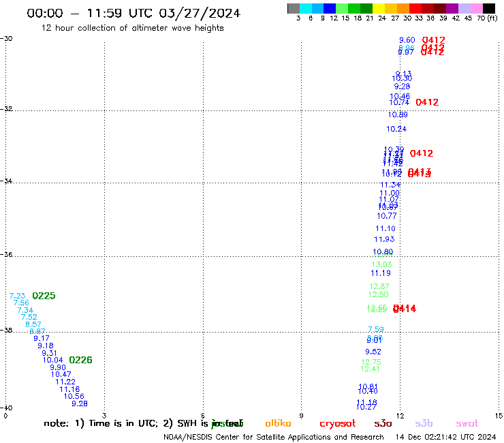The height and width of the screenshot is (443, 504).
Task: Click the 's3b' satellite legend label
Action: tap(424, 424)
